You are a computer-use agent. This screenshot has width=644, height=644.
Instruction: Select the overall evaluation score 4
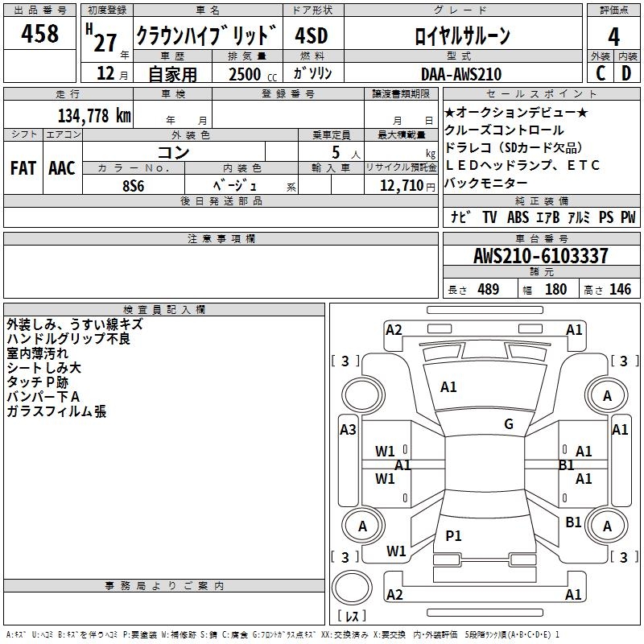click(614, 35)
